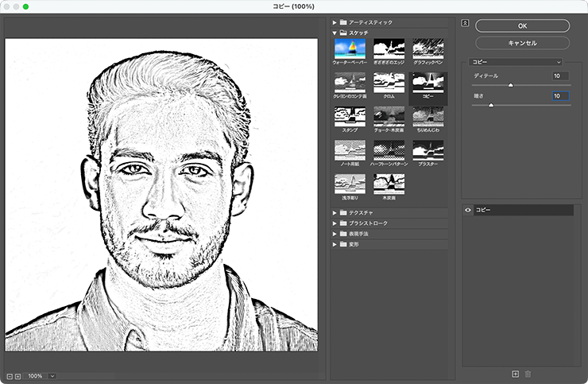This screenshot has width=588, height=384.
Task: Choose the ぎざぎざのエッジ filter thumbnail
Action: point(389,48)
